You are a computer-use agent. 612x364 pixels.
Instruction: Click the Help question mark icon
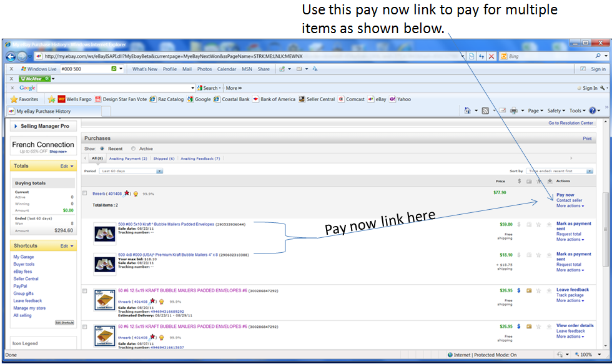point(592,111)
